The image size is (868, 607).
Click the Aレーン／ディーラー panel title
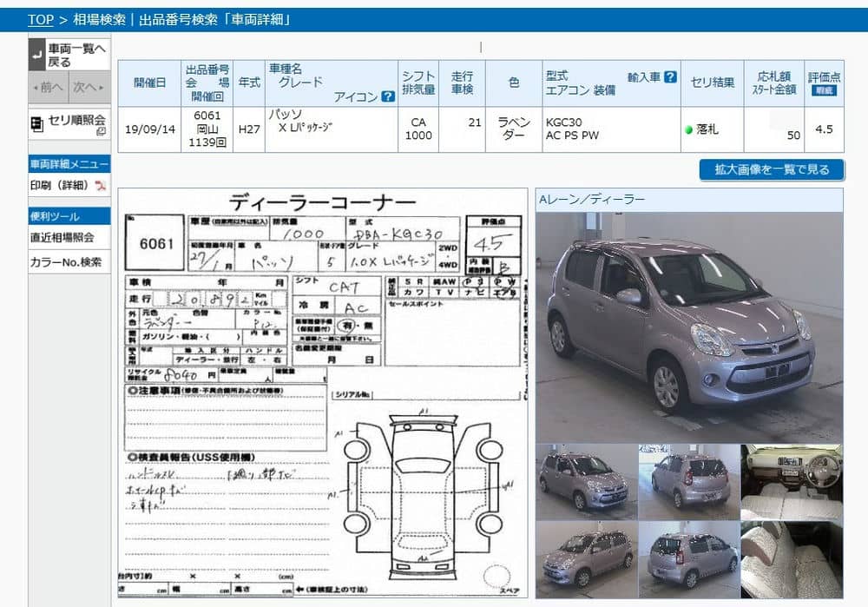pyautogui.click(x=592, y=200)
